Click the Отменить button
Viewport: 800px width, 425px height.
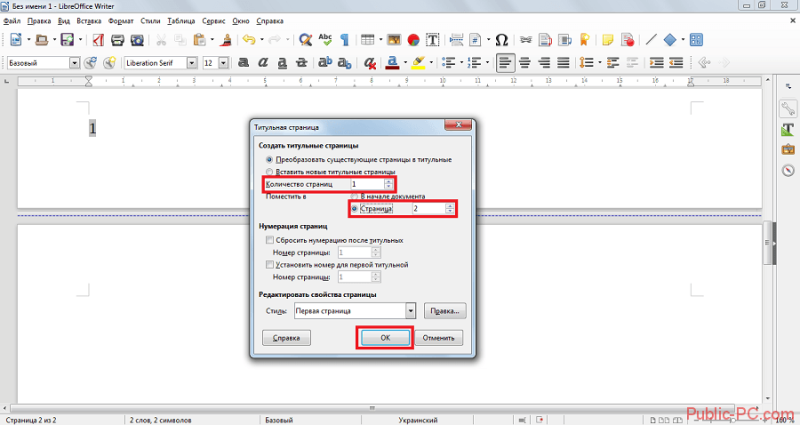tap(438, 338)
